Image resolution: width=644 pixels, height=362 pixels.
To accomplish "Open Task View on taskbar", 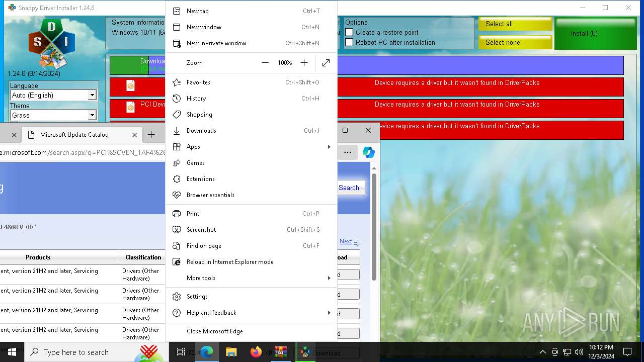I will tap(181, 352).
